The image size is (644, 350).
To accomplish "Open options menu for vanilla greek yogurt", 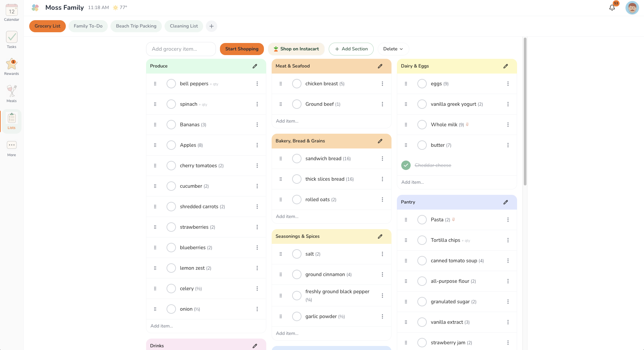I will click(508, 104).
